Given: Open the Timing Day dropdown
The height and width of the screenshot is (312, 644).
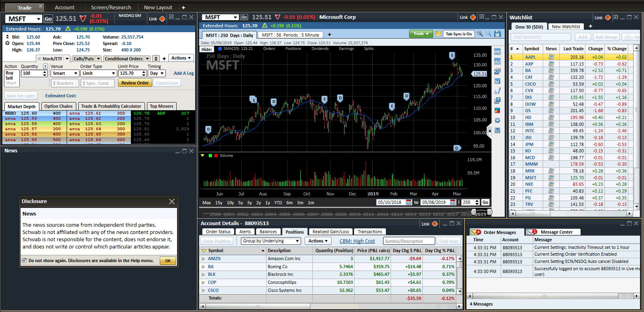Looking at the screenshot, I should click(x=157, y=73).
